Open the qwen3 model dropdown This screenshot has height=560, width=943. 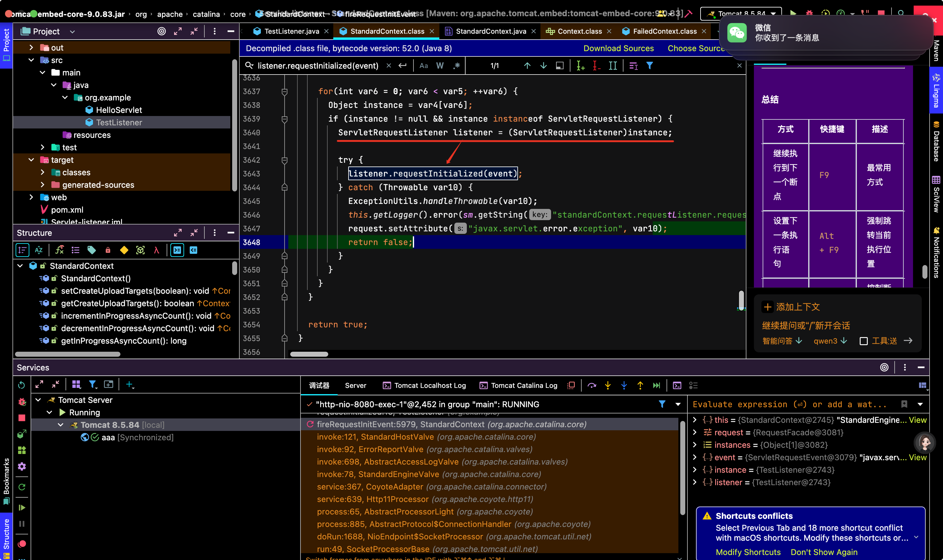point(830,341)
